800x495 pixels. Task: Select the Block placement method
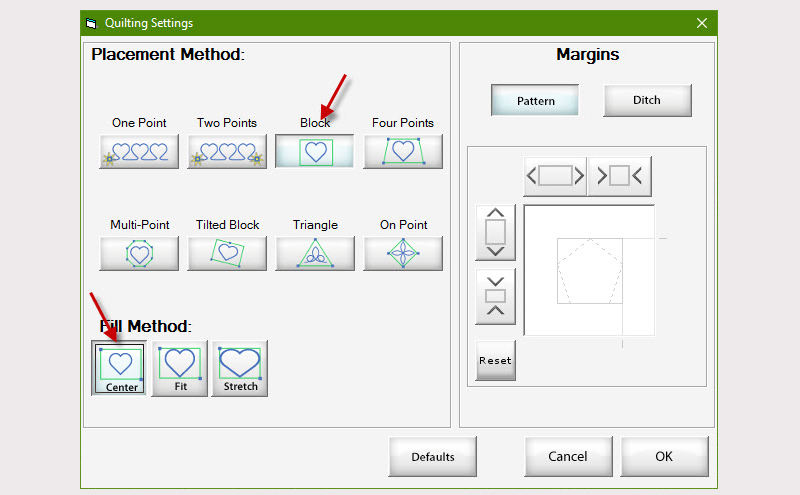pyautogui.click(x=315, y=151)
